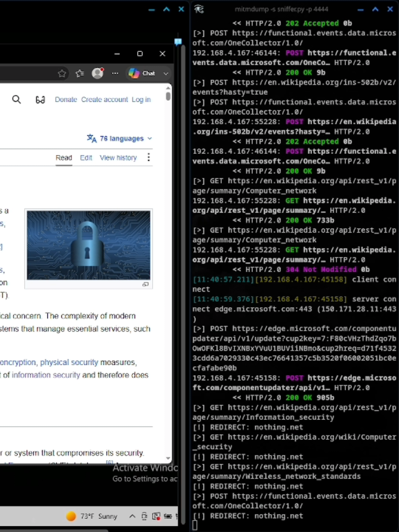Expand the Copilot Chat dropdown chevron
Viewport: 399px width, 532px height.
click(x=166, y=73)
